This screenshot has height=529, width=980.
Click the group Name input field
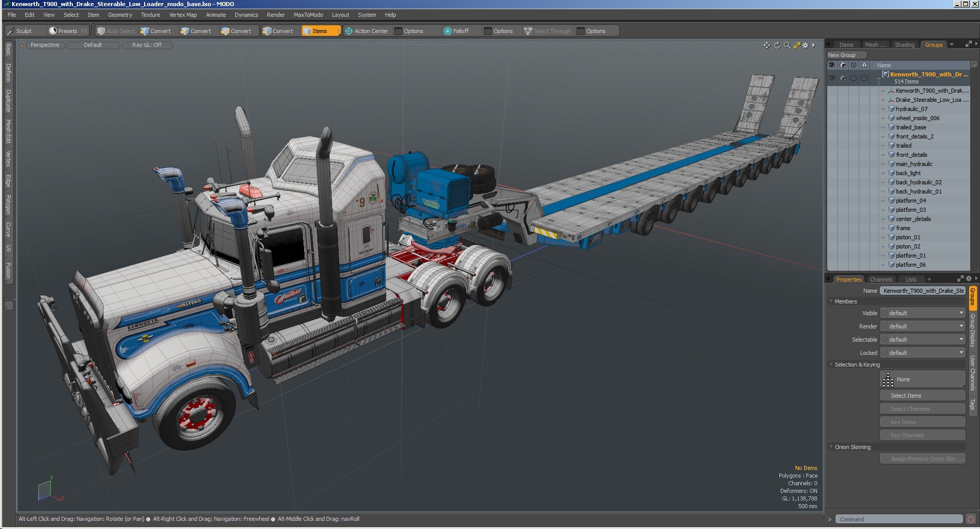pos(922,291)
